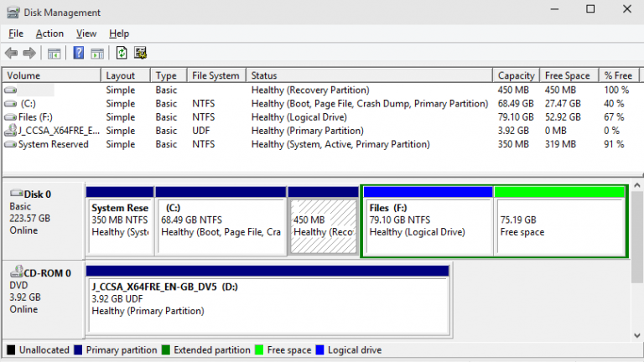Click the Forward arrow toolbar icon
Image resolution: width=644 pixels, height=362 pixels.
pos(29,53)
